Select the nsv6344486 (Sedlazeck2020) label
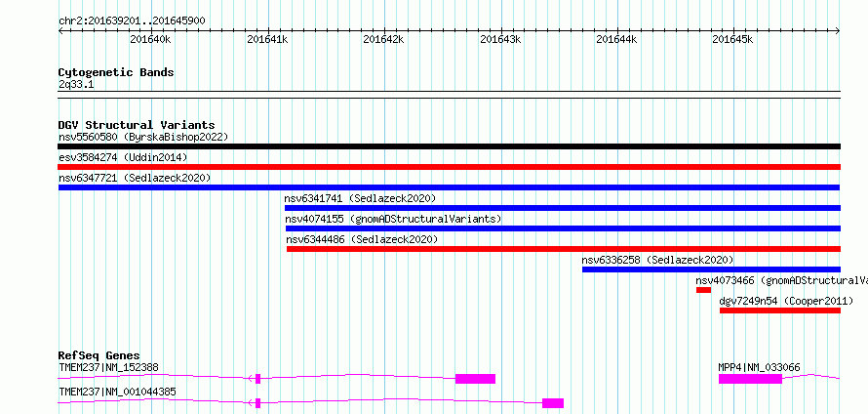The image size is (868, 414). click(362, 239)
